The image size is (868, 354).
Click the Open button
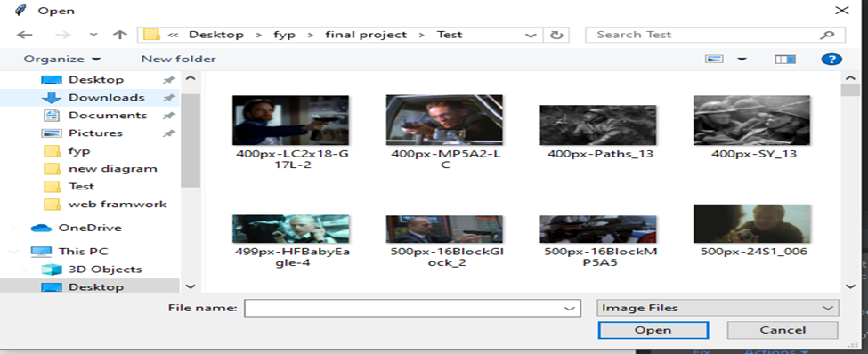(653, 330)
